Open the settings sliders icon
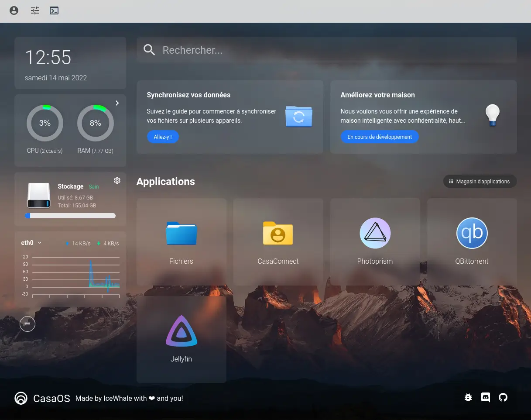 coord(35,11)
